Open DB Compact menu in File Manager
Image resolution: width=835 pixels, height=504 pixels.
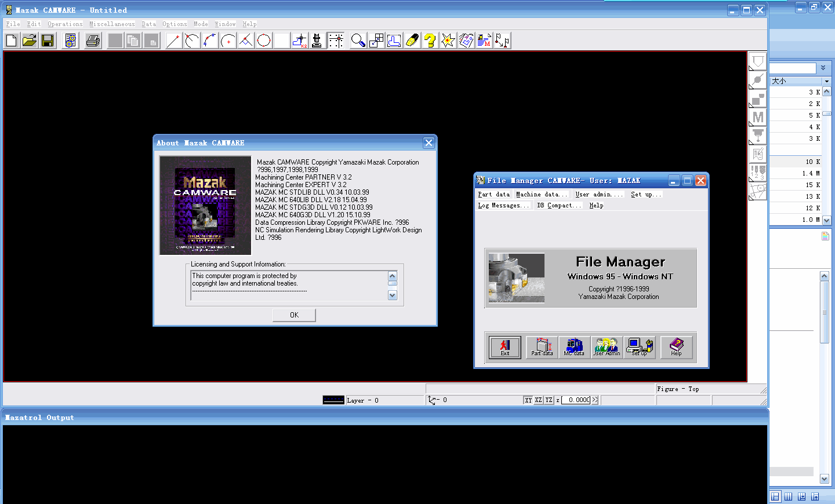pyautogui.click(x=558, y=206)
